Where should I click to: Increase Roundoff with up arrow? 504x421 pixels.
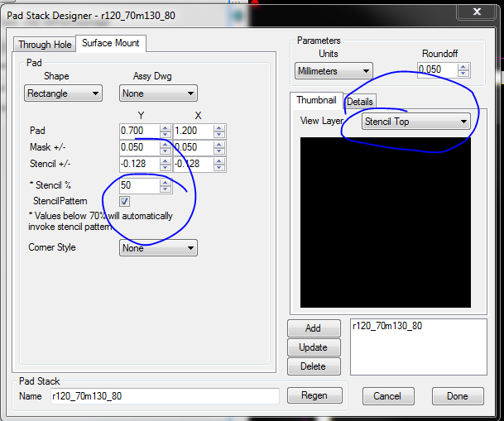click(463, 67)
